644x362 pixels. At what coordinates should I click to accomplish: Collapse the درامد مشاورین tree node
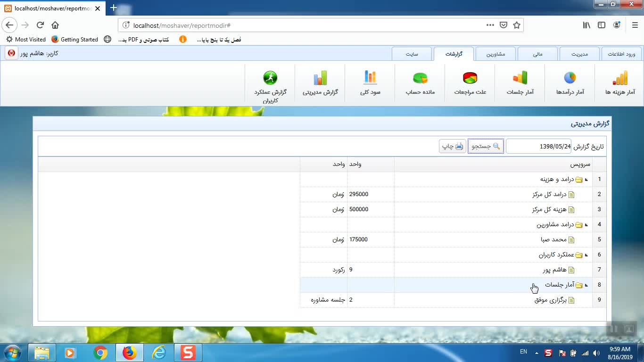pos(586,225)
